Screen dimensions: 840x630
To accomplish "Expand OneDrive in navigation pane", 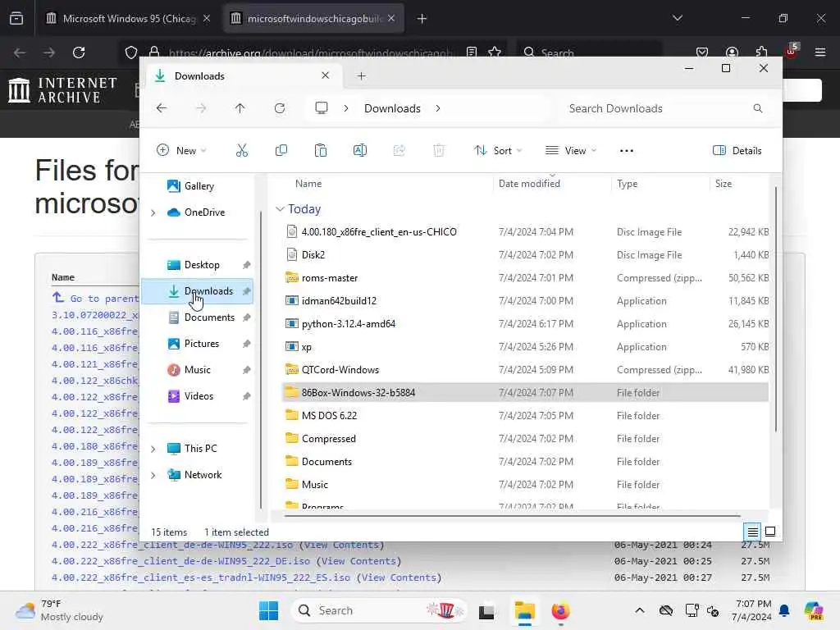I will tap(153, 212).
